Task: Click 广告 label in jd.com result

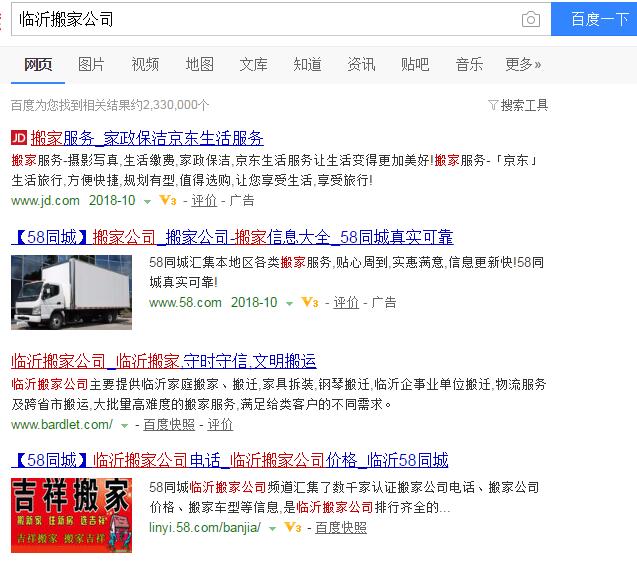Action: tap(242, 201)
